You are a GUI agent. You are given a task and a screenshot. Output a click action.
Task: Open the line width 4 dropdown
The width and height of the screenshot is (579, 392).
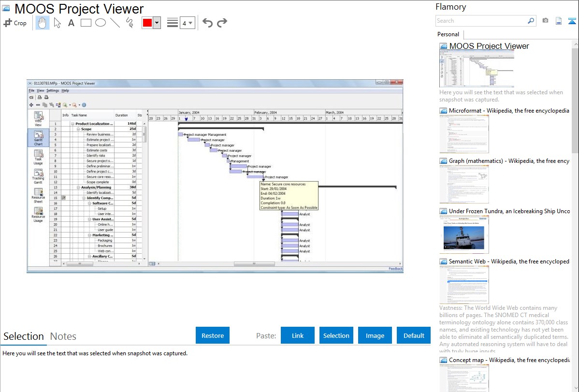[187, 23]
